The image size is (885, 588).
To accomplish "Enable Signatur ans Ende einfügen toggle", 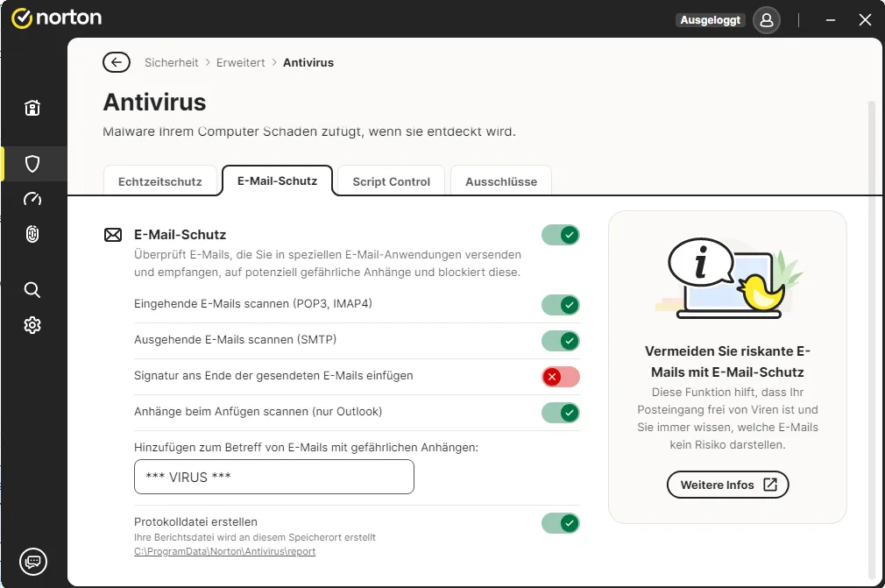I will tap(561, 377).
